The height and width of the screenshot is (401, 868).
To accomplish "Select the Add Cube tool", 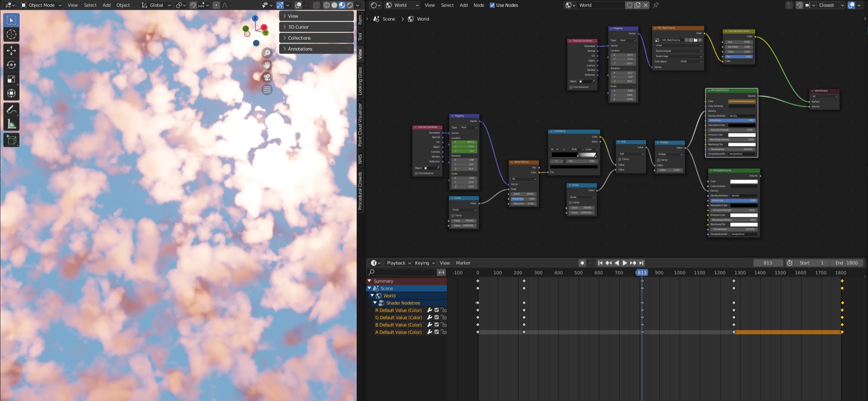I will pyautogui.click(x=11, y=140).
